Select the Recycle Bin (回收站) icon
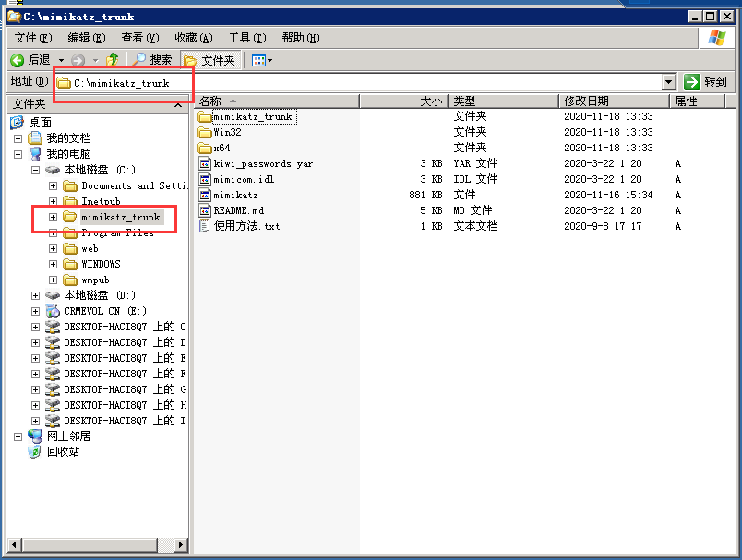742x560 pixels. point(35,452)
